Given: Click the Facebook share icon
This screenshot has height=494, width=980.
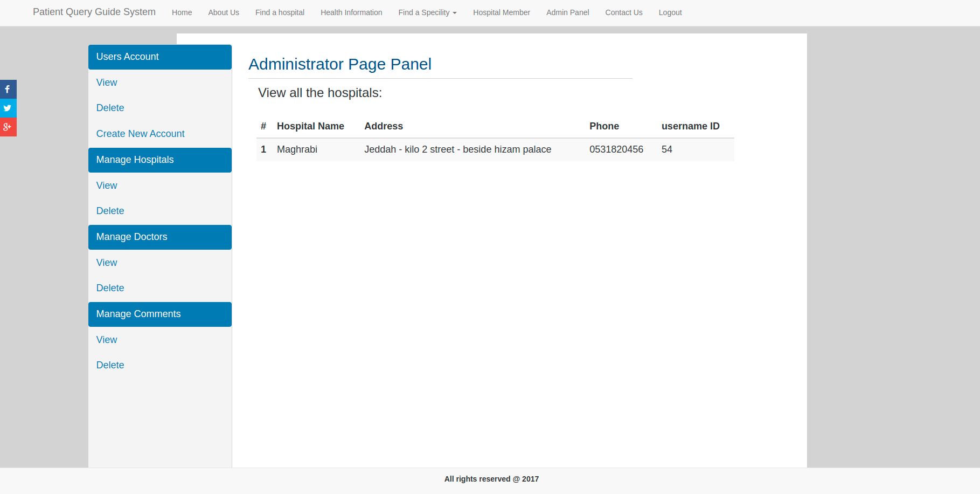Looking at the screenshot, I should tap(8, 90).
